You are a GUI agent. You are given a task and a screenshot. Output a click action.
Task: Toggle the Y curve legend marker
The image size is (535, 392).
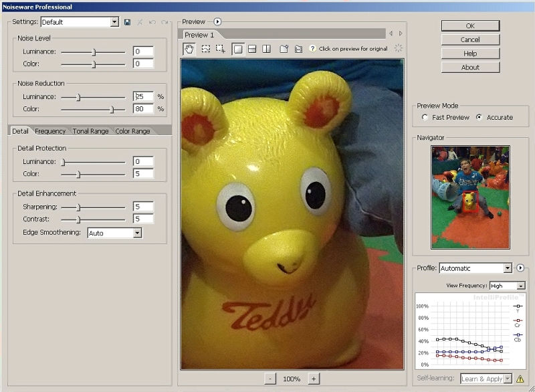pos(518,306)
